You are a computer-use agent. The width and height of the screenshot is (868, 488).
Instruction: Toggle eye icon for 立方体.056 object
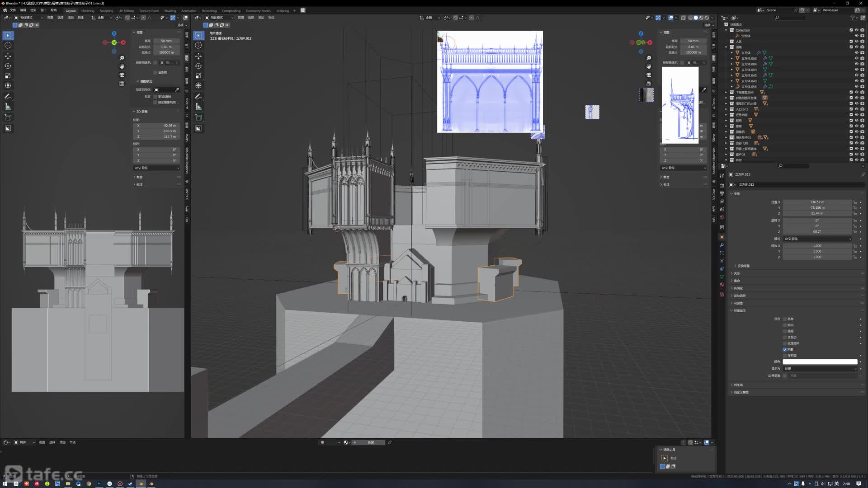[856, 87]
